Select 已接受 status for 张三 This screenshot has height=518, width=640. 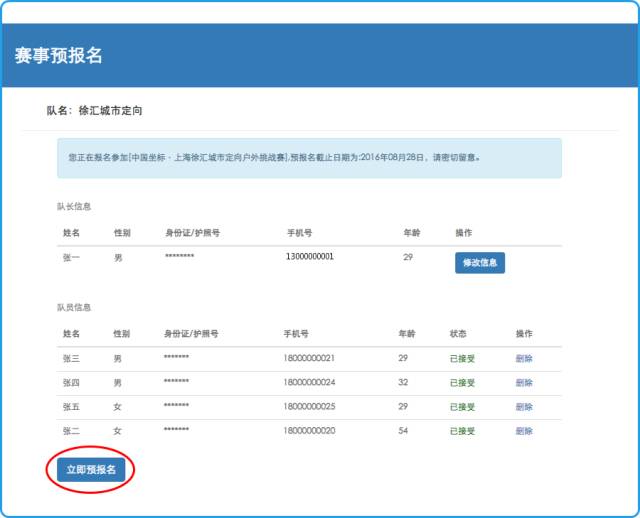[x=462, y=358]
